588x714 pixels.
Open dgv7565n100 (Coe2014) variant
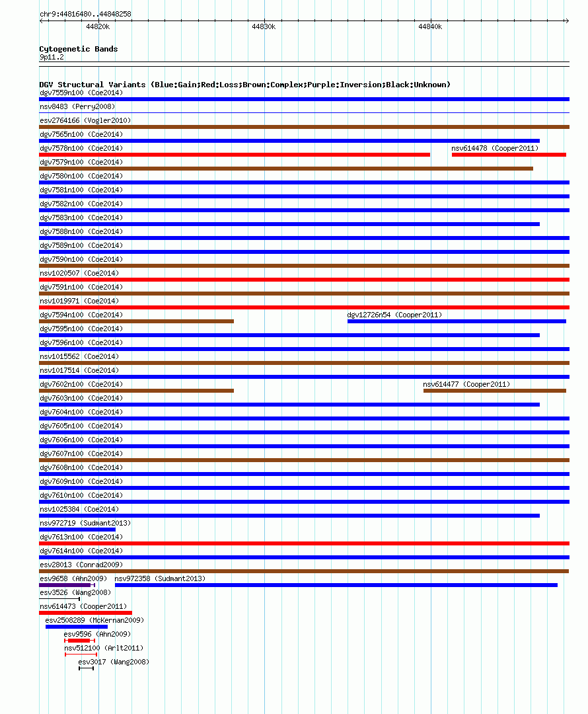click(81, 134)
